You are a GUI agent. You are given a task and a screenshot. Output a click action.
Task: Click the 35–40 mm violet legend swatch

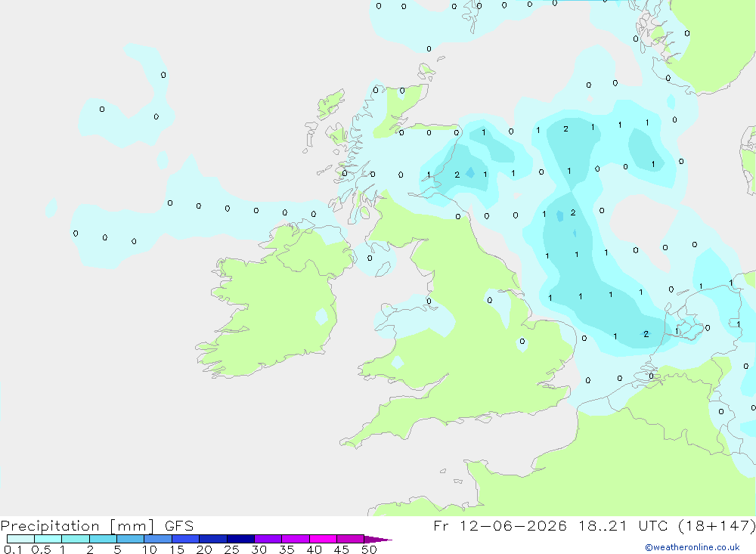click(296, 539)
